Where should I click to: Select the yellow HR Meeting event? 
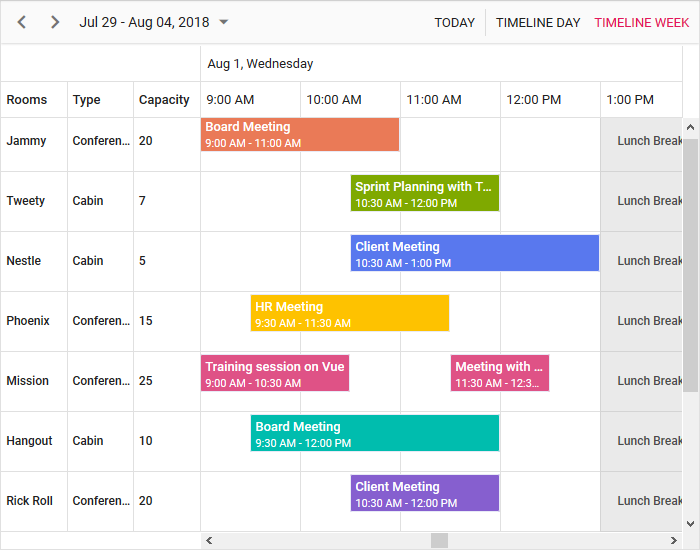click(x=350, y=314)
